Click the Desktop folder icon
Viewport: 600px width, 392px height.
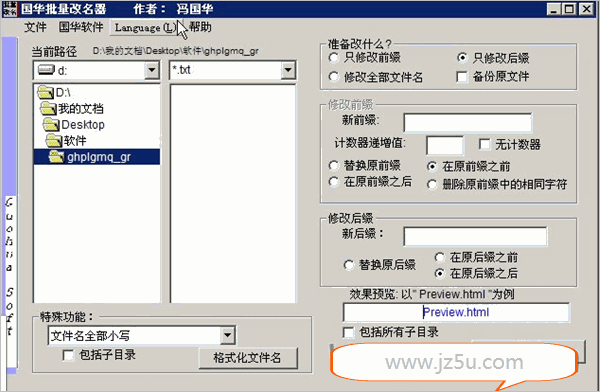point(51,124)
